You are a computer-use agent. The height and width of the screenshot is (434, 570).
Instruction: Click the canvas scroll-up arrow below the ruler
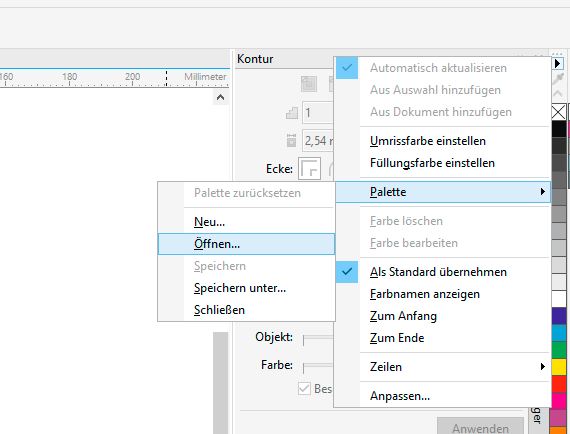(220, 97)
